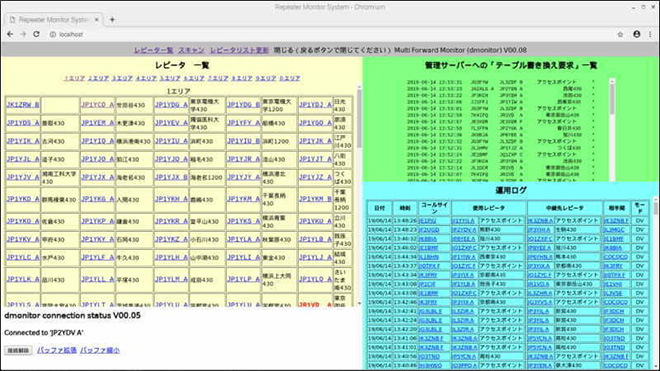Jump to the 0エリア area link

[290, 78]
